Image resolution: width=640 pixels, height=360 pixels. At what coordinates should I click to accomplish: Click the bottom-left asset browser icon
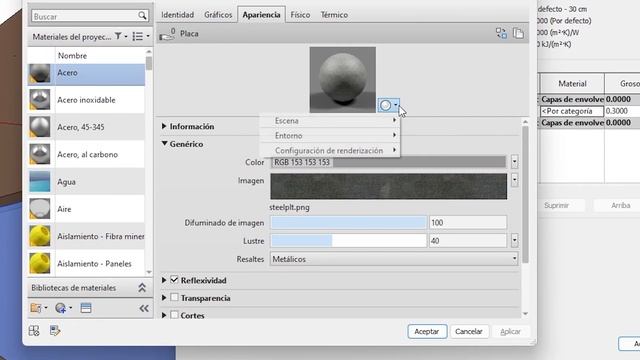pos(34,331)
